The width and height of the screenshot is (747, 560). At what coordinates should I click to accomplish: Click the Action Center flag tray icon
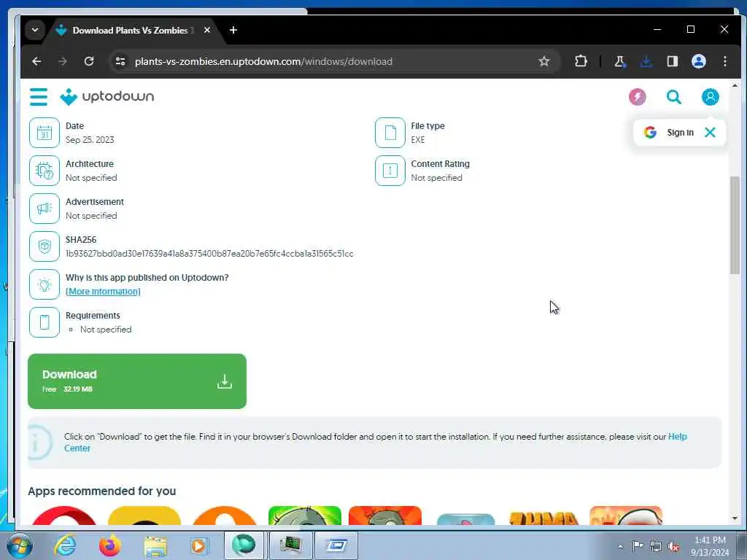(638, 545)
